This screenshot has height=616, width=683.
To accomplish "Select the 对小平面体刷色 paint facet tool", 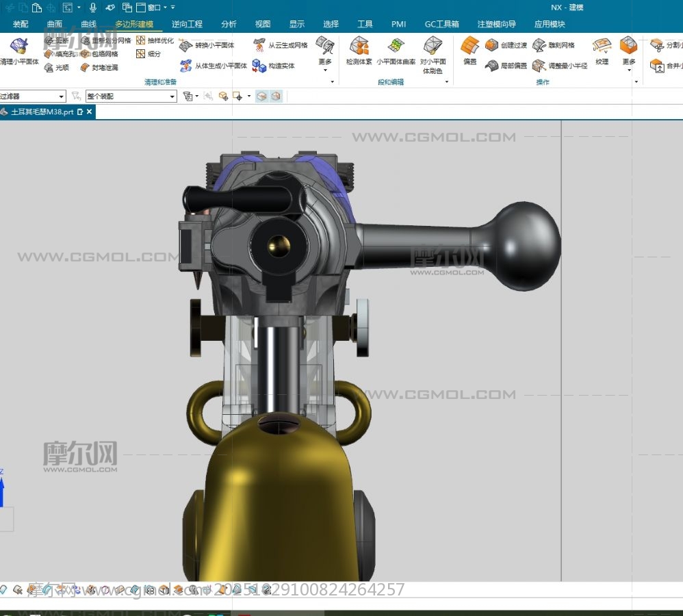I will click(x=433, y=47).
